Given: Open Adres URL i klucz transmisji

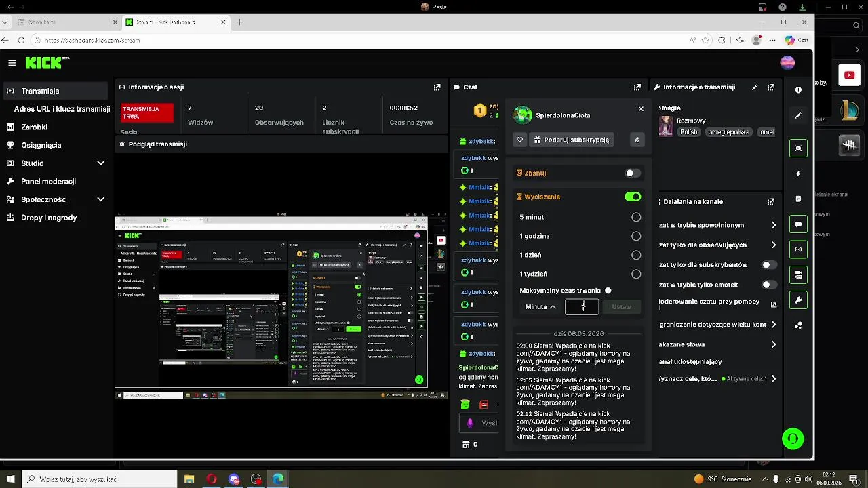Looking at the screenshot, I should 62,109.
